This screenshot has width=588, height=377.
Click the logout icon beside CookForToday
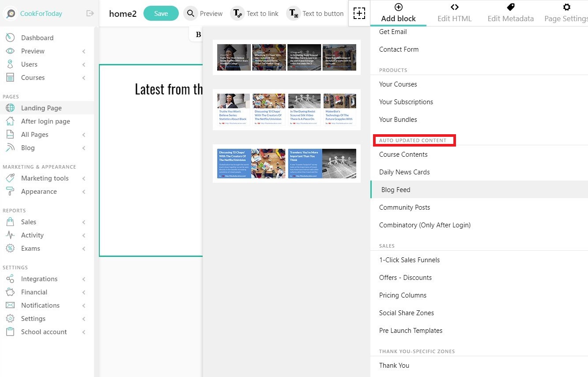pos(90,13)
